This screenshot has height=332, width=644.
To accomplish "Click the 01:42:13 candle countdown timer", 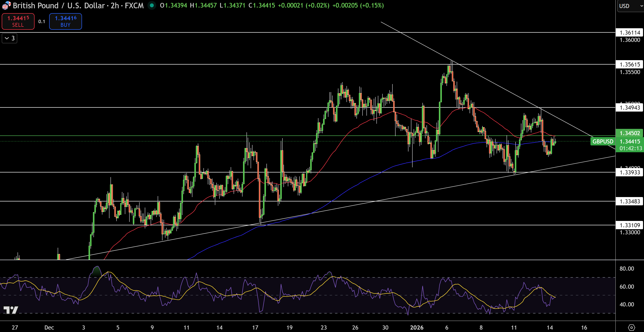I will (x=631, y=149).
